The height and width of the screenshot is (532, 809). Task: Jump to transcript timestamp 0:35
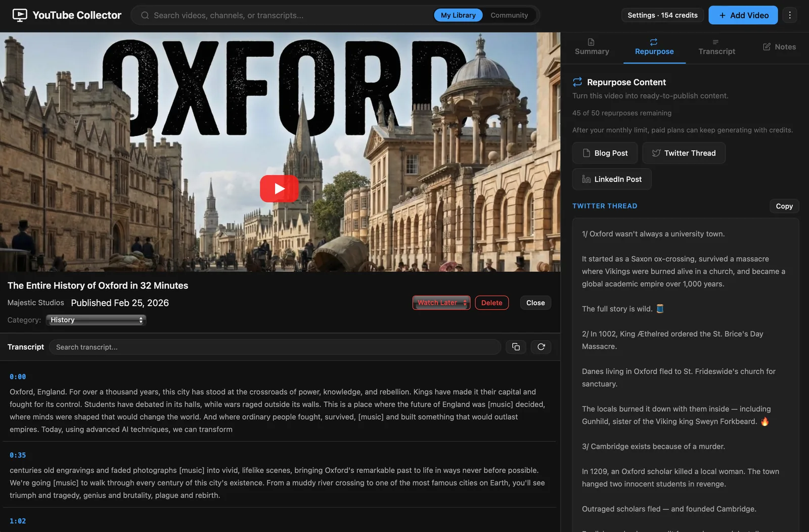tap(18, 455)
